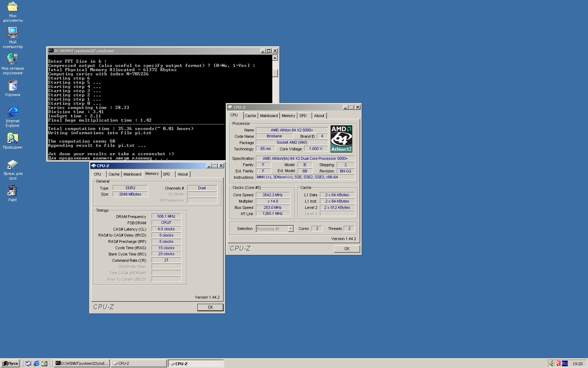This screenshot has height=368, width=588.
Task: Click the CPU-Z CPU window title icon
Action: tap(230, 107)
